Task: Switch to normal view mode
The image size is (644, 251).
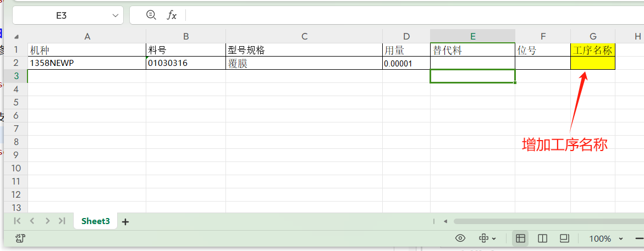Action: click(x=520, y=238)
